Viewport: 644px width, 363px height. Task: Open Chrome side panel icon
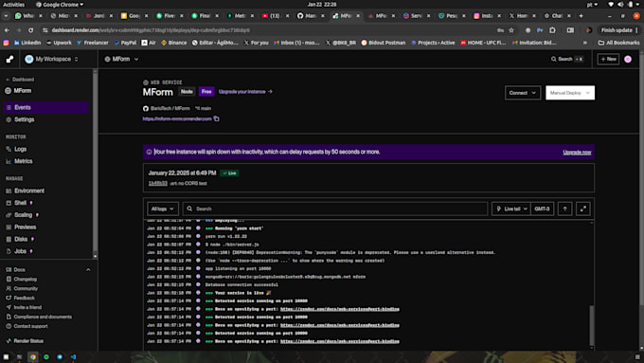pyautogui.click(x=570, y=30)
